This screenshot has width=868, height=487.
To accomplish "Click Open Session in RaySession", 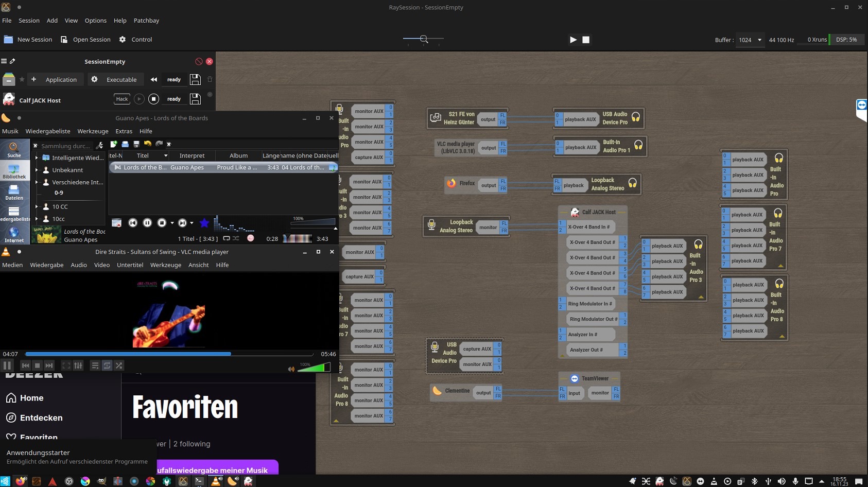I will [x=85, y=40].
